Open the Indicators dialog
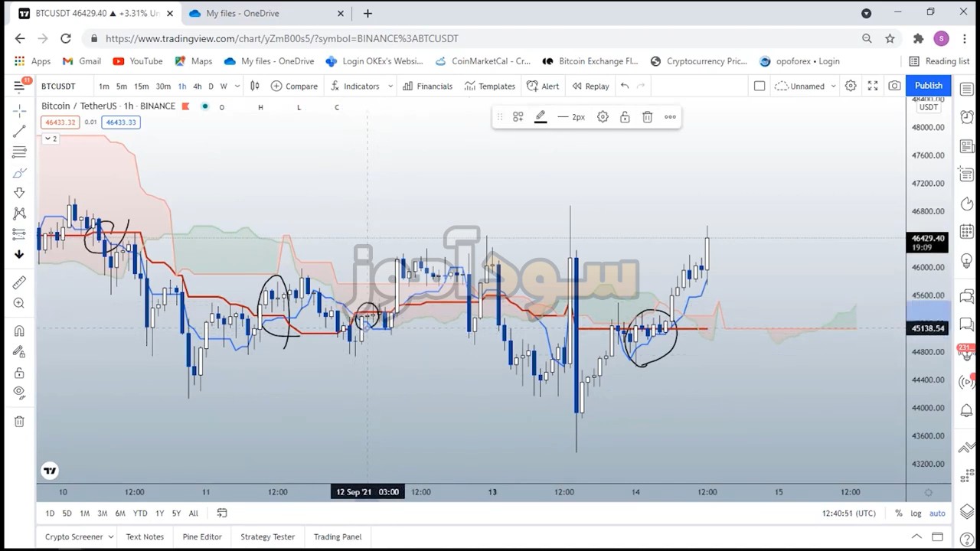The image size is (980, 551). [355, 86]
